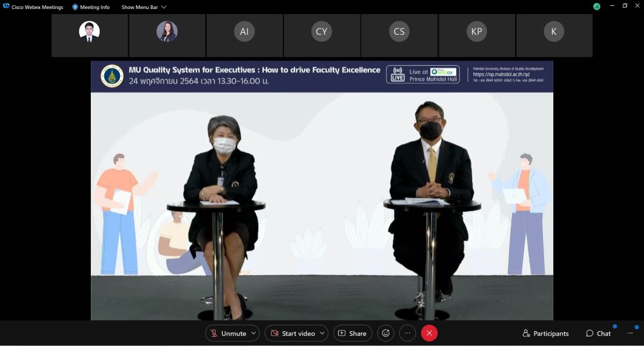
Task: Open Meeting Info
Action: click(x=94, y=7)
